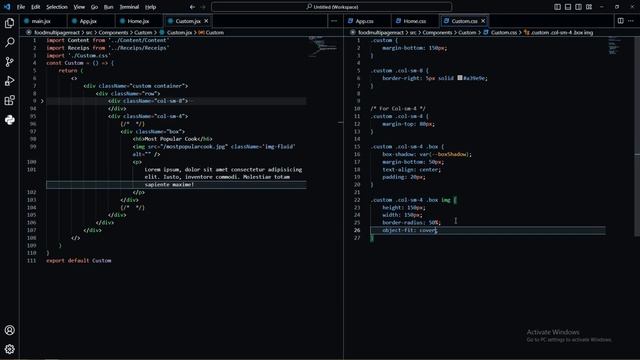The width and height of the screenshot is (640, 360).
Task: Click .custom .col-sm-4 .box img breadcrumb
Action: click(562, 32)
